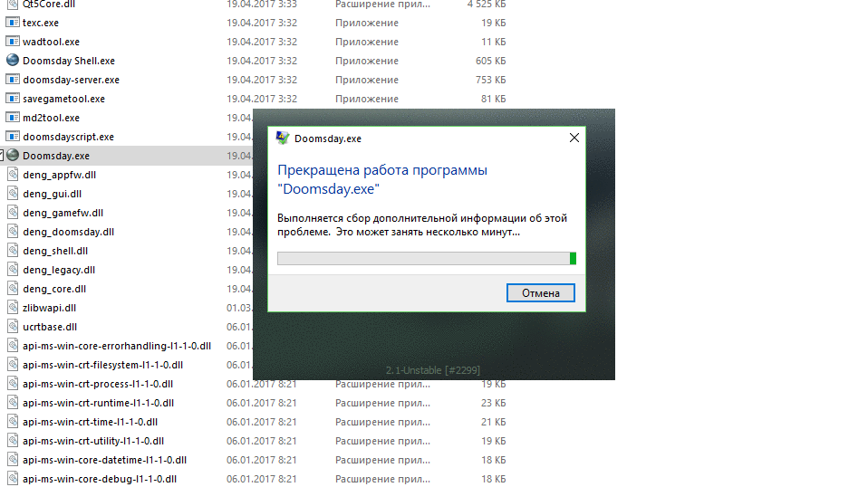Select the api-ms-win-crt-utility dll icon
This screenshot has width=868, height=487.
click(13, 441)
